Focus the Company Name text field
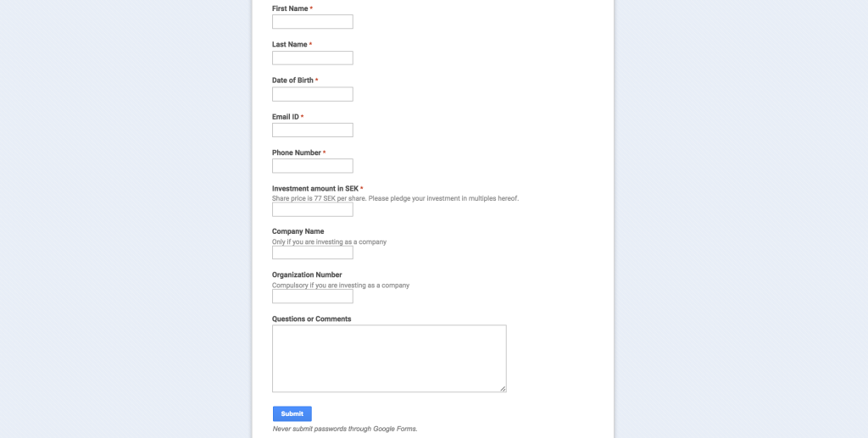Image resolution: width=868 pixels, height=438 pixels. click(312, 252)
